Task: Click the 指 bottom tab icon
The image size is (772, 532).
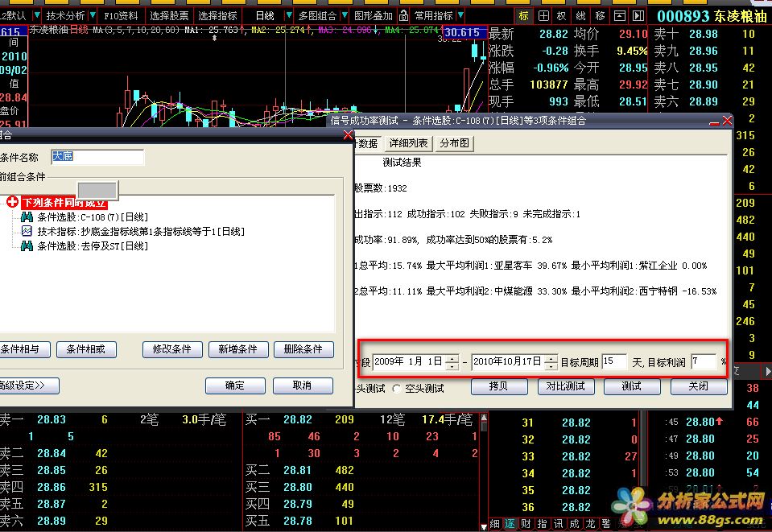Action: [542, 524]
